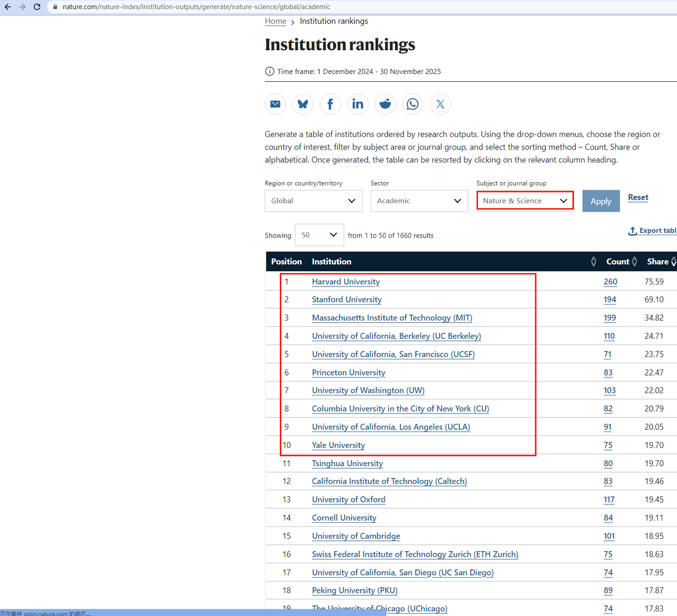Open Massachusetts Institute of Technology (MIT) link
677x616 pixels.
pos(392,318)
